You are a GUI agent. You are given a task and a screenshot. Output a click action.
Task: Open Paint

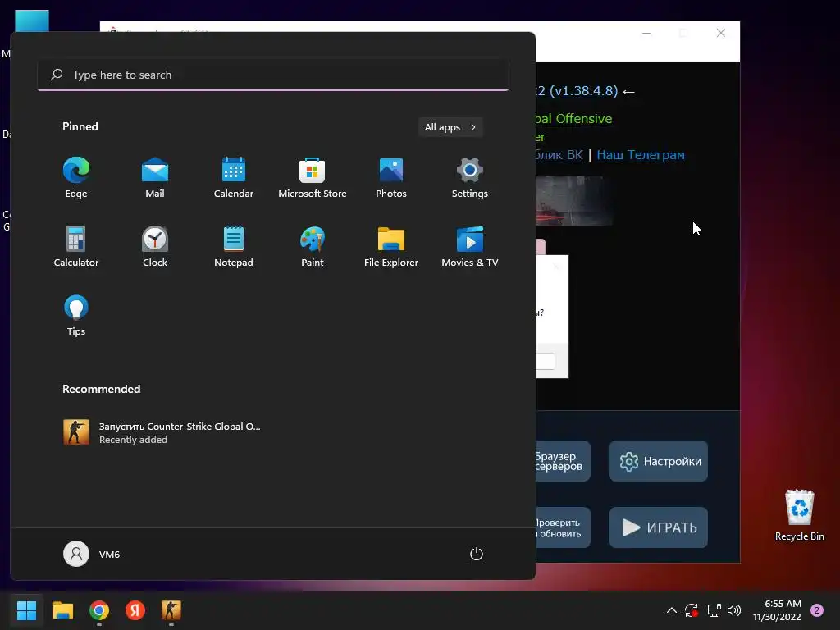313,246
